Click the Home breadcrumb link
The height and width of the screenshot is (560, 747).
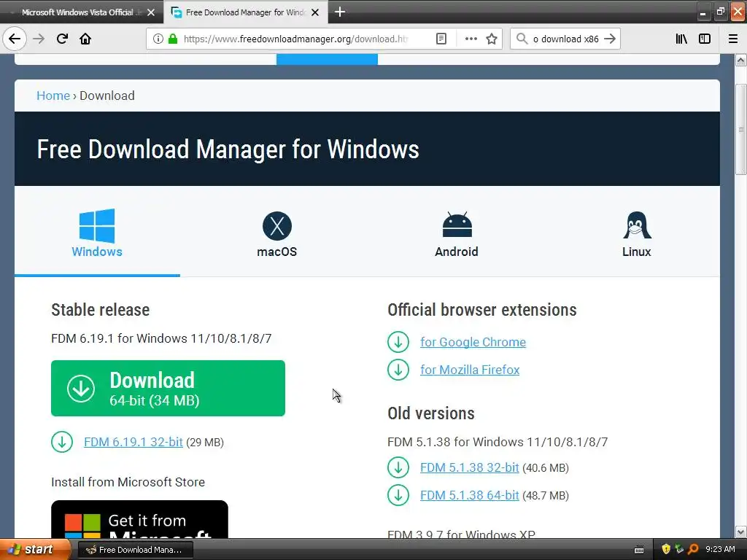click(x=53, y=96)
